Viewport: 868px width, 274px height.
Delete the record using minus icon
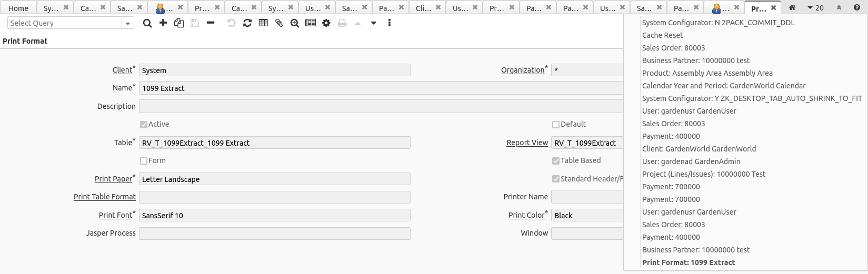point(211,23)
